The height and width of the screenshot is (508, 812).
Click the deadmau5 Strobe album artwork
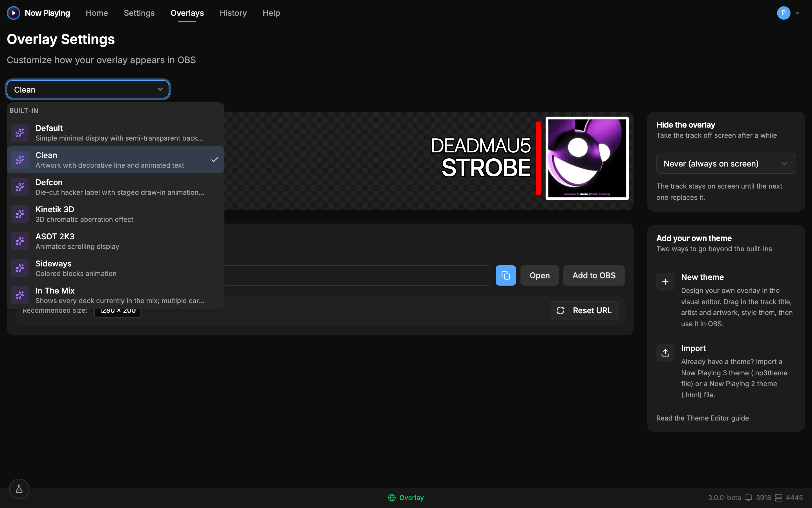point(587,158)
